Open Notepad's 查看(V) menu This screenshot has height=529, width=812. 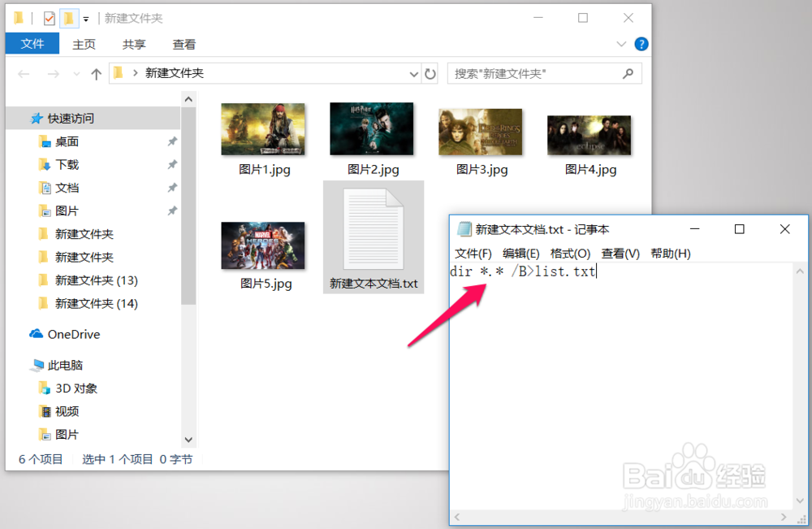[620, 254]
